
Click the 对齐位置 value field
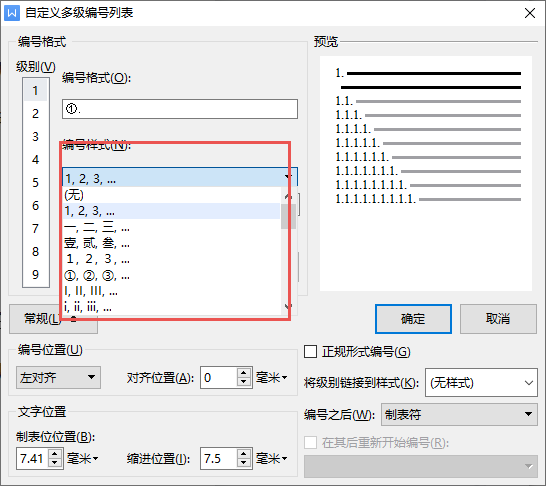pos(219,377)
